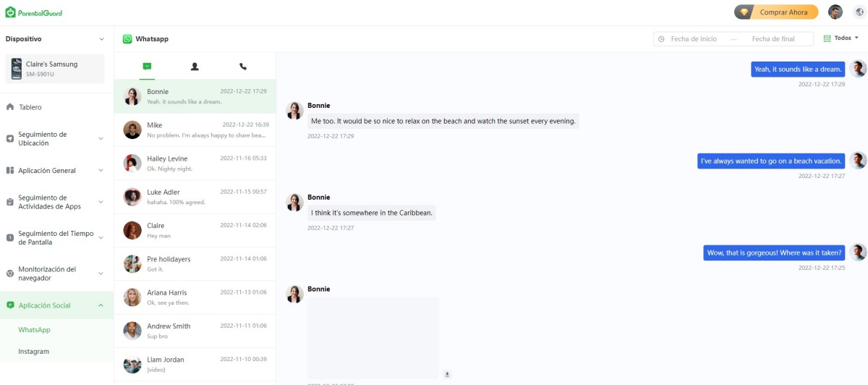Click the Tablero home icon
Image resolution: width=868 pixels, height=385 pixels.
[10, 107]
